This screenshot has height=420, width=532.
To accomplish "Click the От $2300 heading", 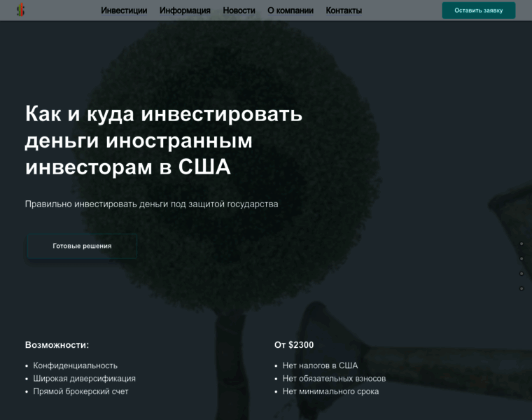I will (294, 344).
